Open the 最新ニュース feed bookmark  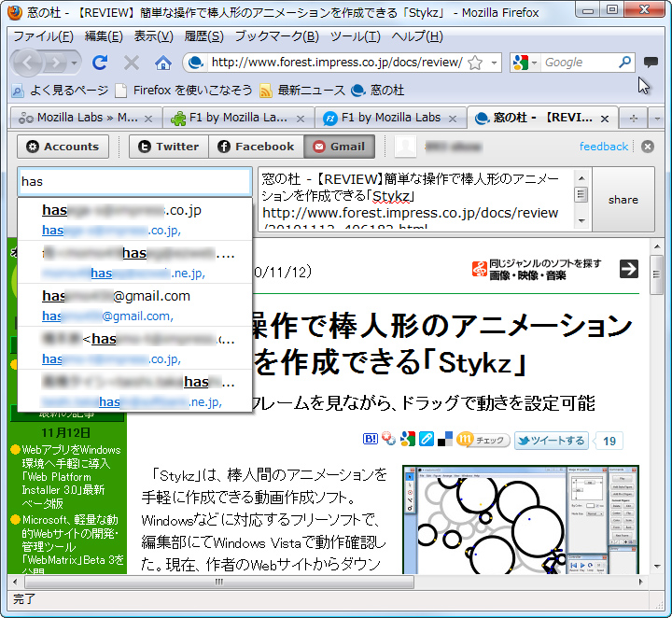click(302, 91)
